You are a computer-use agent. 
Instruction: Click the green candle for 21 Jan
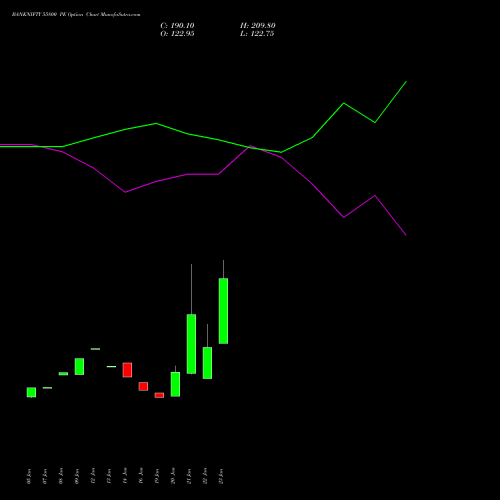191,344
